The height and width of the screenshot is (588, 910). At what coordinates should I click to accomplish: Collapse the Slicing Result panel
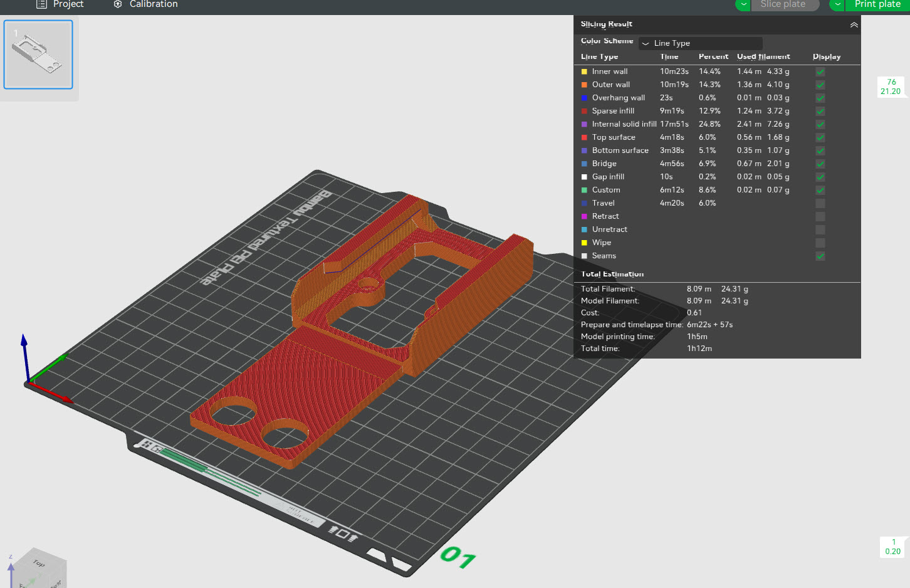coord(854,24)
